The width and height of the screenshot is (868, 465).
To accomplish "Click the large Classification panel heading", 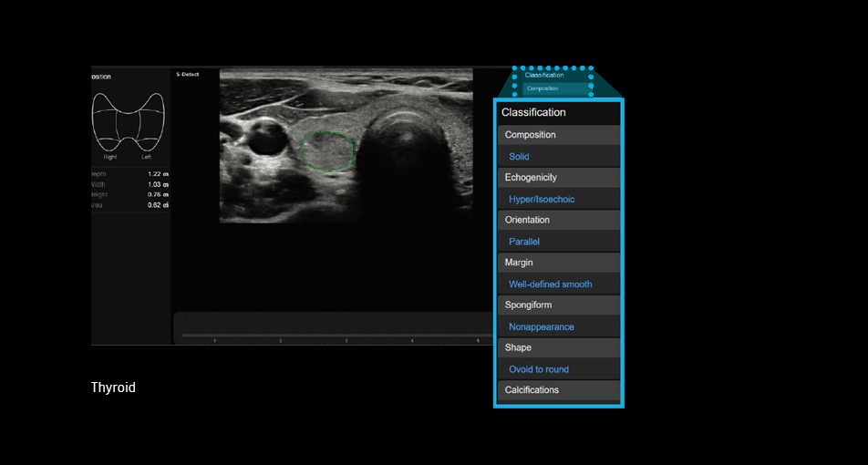I will [533, 112].
